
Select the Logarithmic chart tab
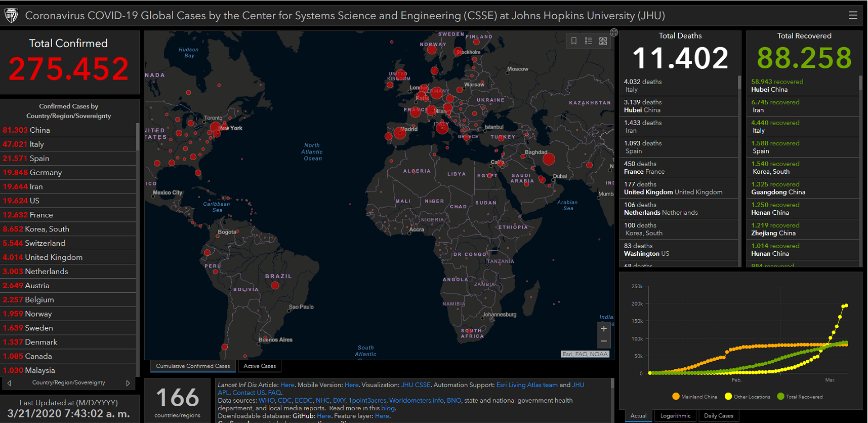[675, 416]
